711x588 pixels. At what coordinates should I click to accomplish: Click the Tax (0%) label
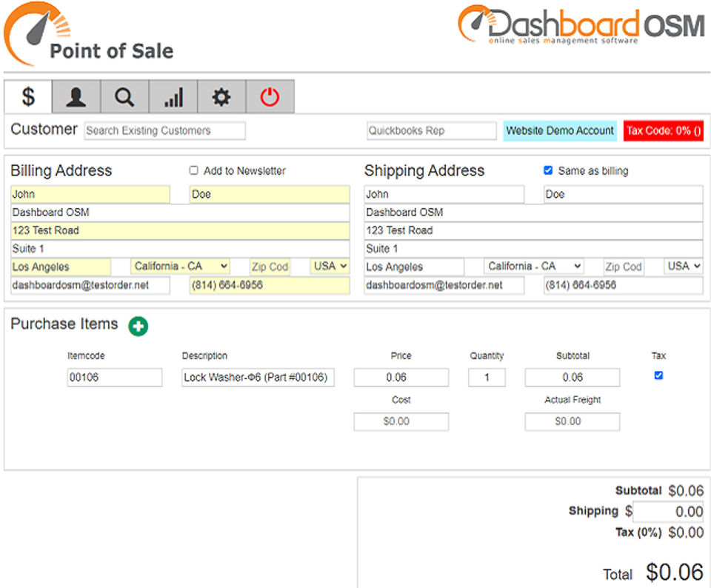pos(638,532)
